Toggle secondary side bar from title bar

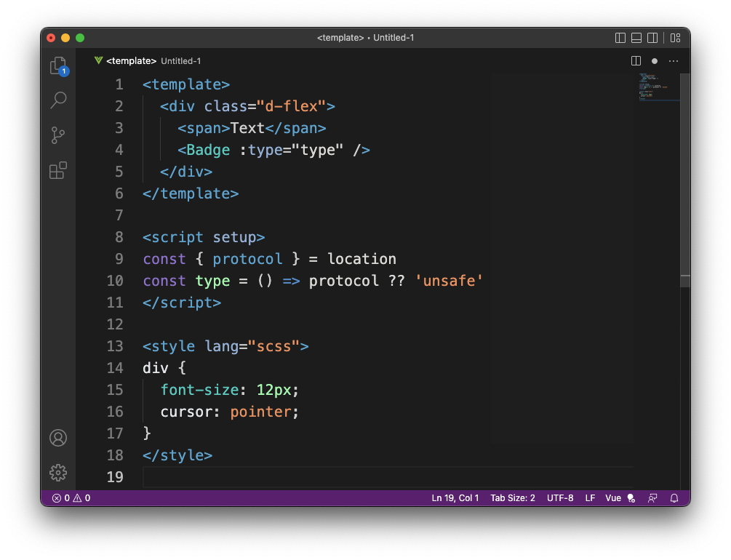pyautogui.click(x=652, y=38)
